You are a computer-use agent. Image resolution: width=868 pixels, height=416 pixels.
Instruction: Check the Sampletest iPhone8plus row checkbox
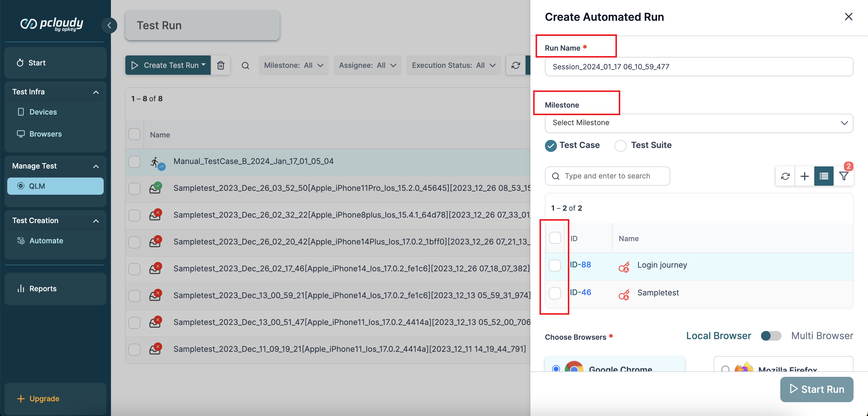point(134,216)
